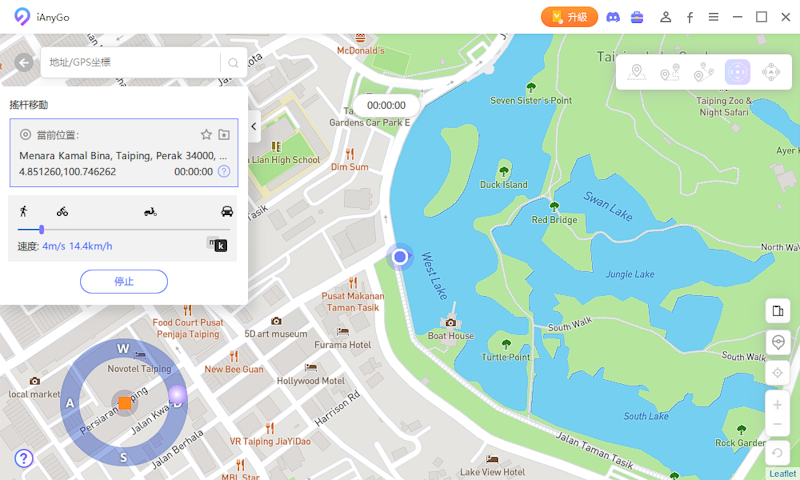Screen dimensions: 800x480
Task: Click the Lake View Hotel bed marker
Action: [x=492, y=459]
